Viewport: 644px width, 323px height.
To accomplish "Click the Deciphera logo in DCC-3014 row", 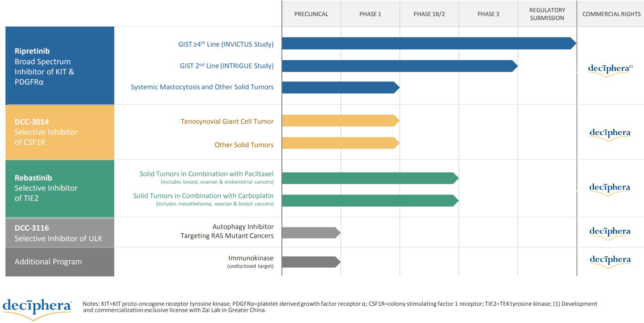I will pyautogui.click(x=610, y=134).
